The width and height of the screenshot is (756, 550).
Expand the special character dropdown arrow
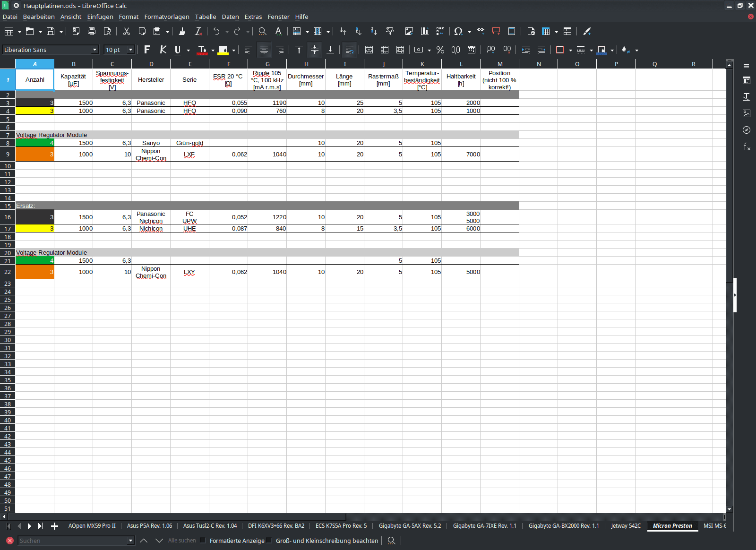coord(469,32)
